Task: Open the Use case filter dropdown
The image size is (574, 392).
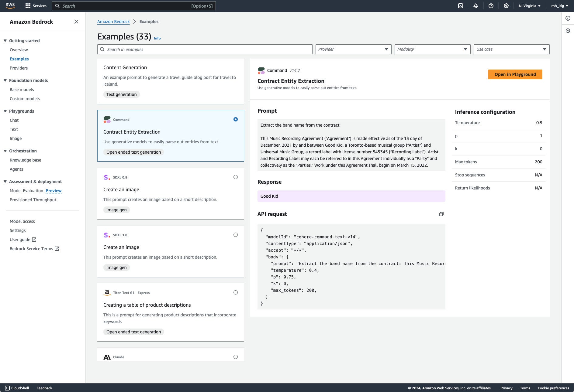Action: pyautogui.click(x=511, y=49)
